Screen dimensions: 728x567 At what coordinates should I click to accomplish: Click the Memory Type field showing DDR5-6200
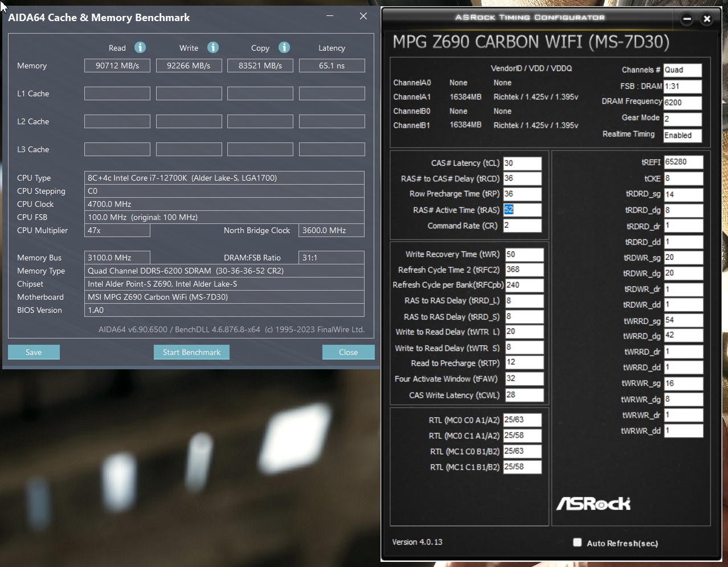coord(224,271)
